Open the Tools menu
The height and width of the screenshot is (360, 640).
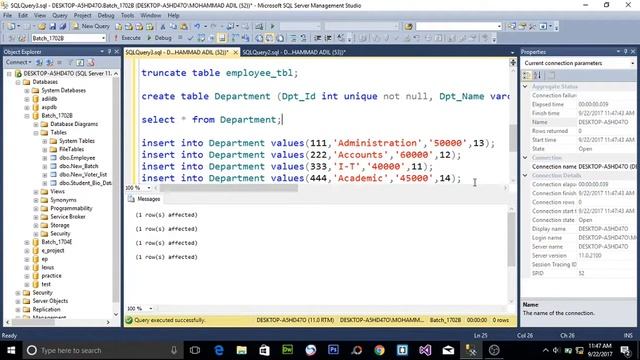point(127,16)
